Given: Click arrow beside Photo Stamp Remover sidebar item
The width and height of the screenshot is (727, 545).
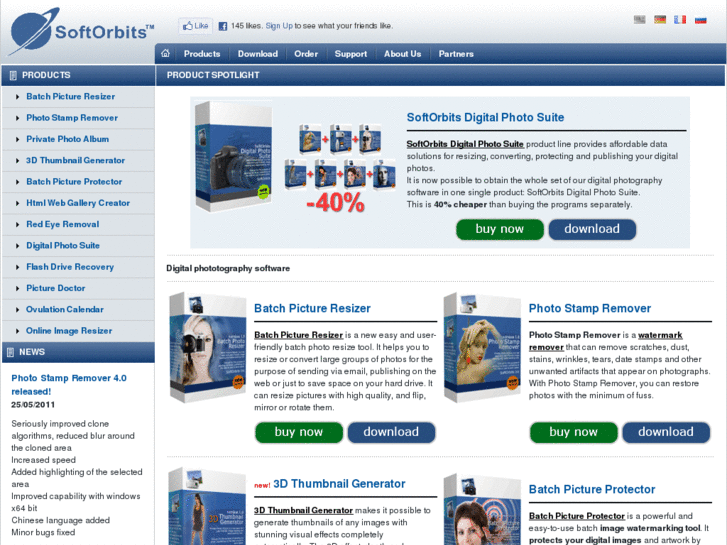Looking at the screenshot, I should [17, 118].
